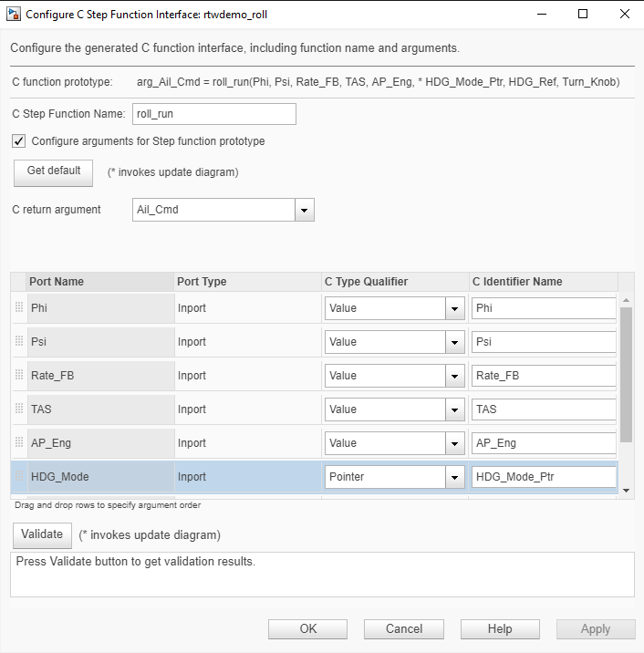Click the drag handle for TAS row
644x653 pixels.
click(x=19, y=409)
